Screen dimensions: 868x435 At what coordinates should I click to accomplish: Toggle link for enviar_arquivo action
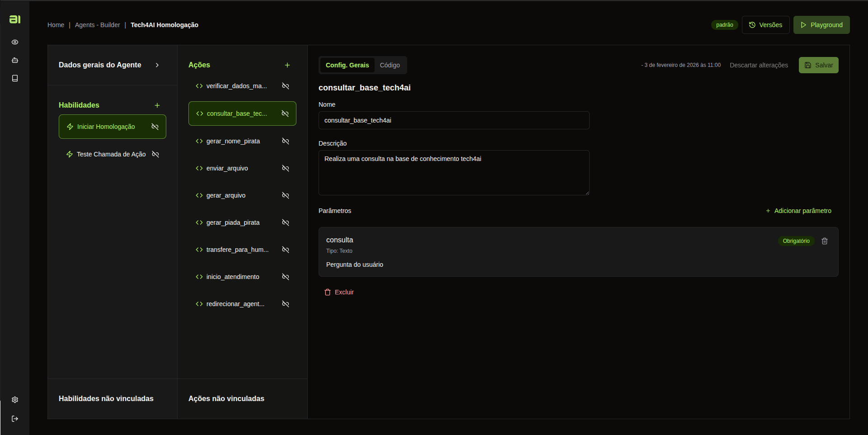pos(286,168)
